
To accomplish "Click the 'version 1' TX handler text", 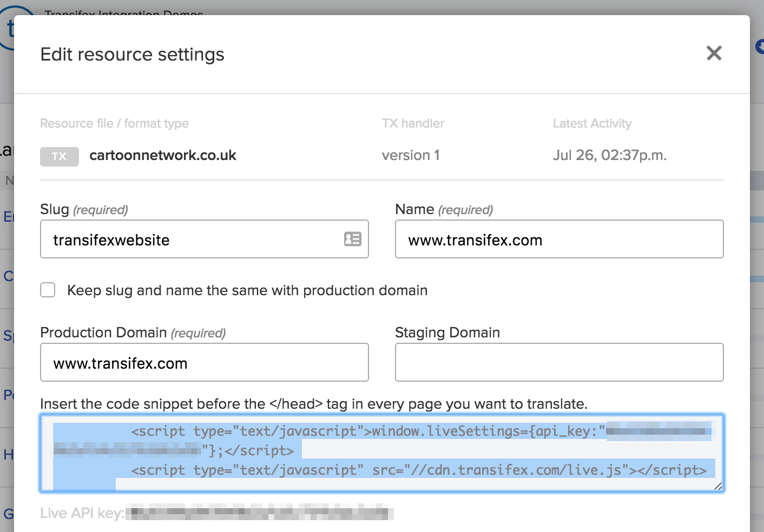I will tap(411, 156).
